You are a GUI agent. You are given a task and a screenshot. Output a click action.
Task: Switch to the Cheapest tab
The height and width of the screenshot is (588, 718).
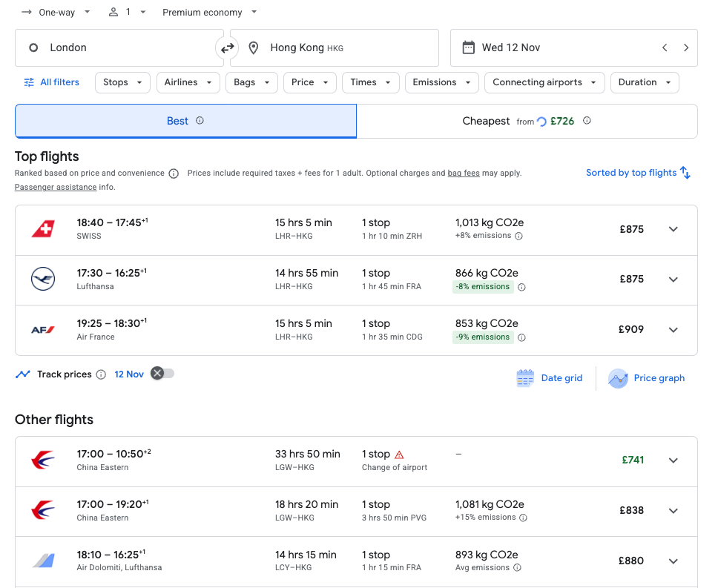(527, 121)
